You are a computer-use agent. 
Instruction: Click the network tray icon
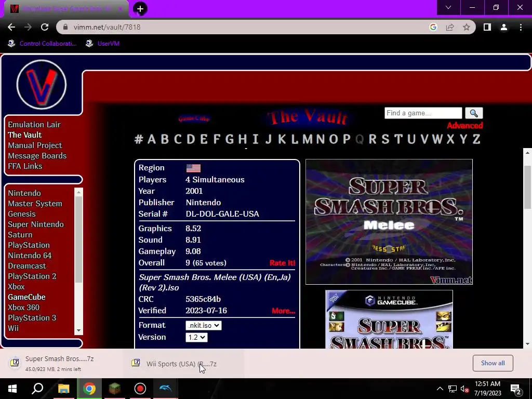point(453,389)
